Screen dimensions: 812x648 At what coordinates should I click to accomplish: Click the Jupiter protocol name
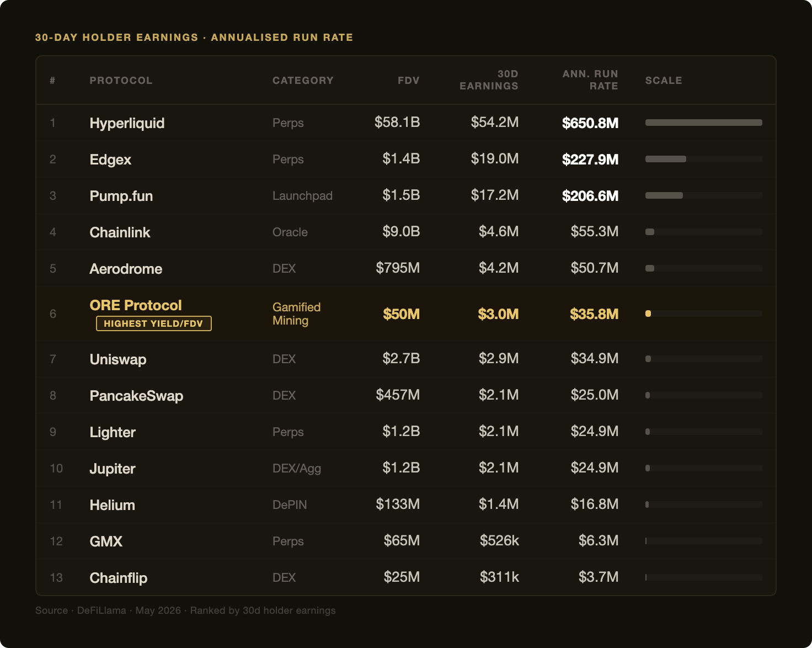[x=113, y=469]
